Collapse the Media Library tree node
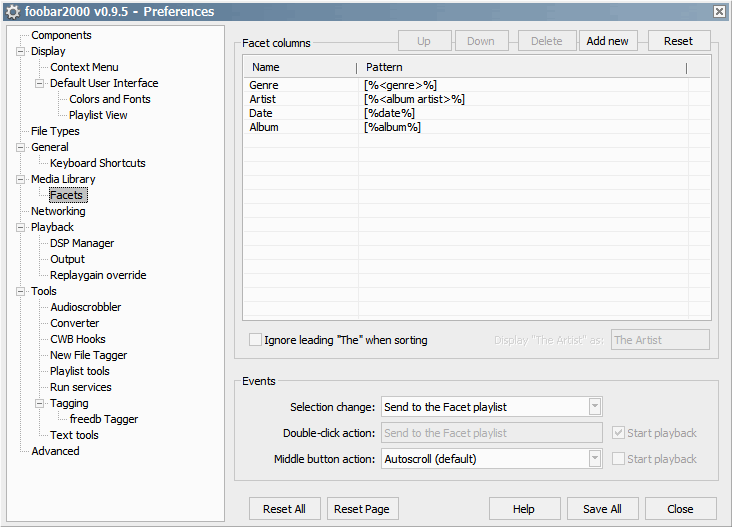Viewport: 732px width, 527px height. coord(20,180)
